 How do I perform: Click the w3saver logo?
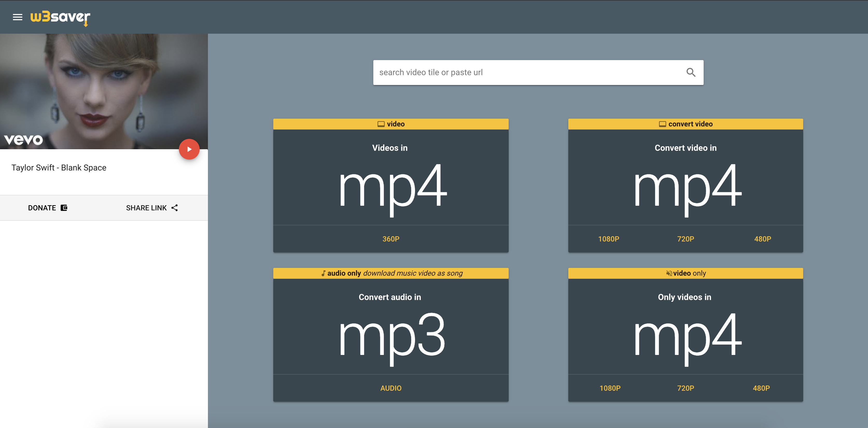[x=60, y=18]
